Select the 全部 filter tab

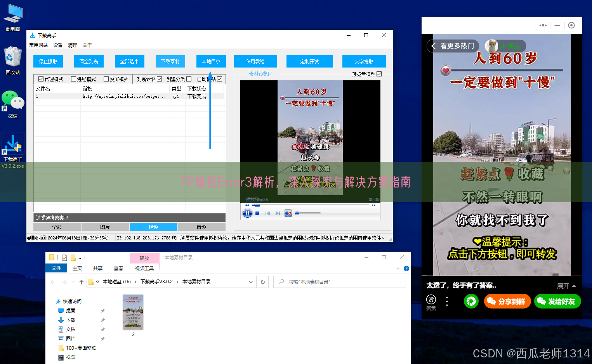point(57,227)
